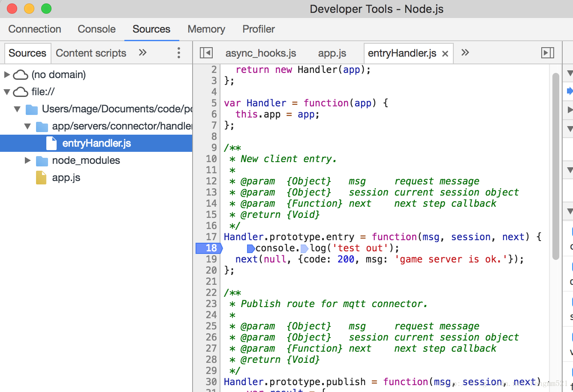This screenshot has height=392, width=573.
Task: Click the app.js file icon in tree
Action: tap(41, 178)
